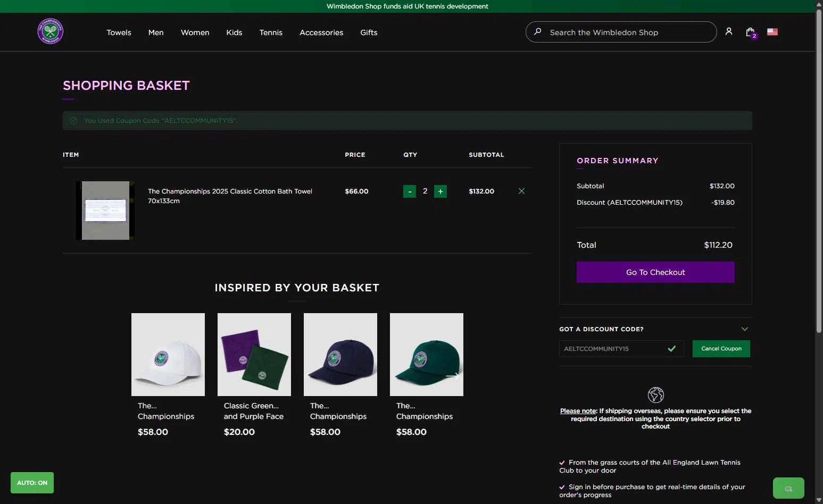Click the SHOPPING BASKET heading
This screenshot has height=504, width=823.
(x=126, y=86)
